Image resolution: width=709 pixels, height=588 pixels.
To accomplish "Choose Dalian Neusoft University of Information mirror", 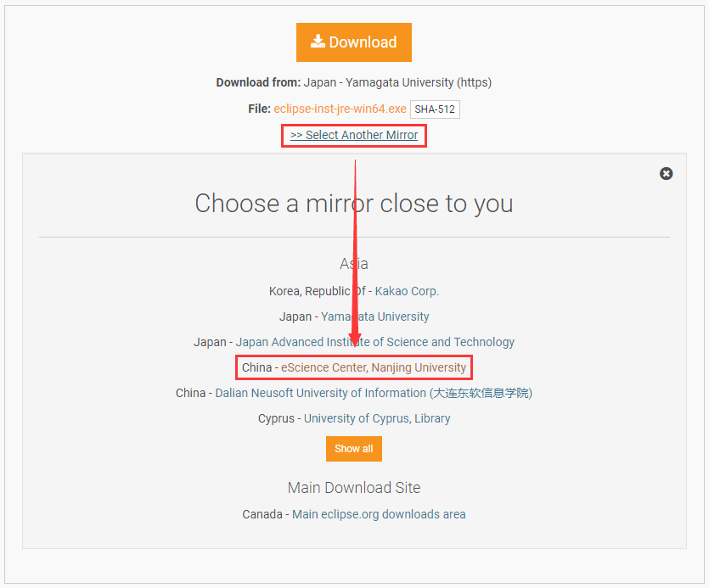I will pyautogui.click(x=320, y=393).
